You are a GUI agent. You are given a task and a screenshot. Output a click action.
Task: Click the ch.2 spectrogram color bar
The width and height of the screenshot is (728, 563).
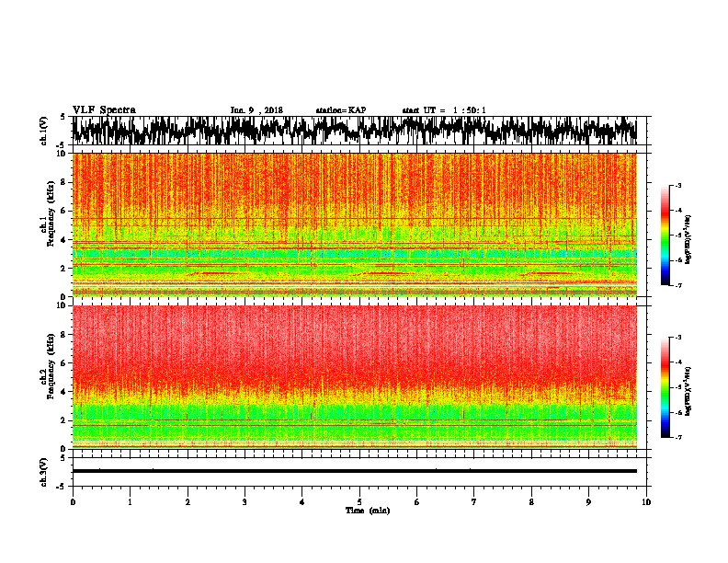665,387
